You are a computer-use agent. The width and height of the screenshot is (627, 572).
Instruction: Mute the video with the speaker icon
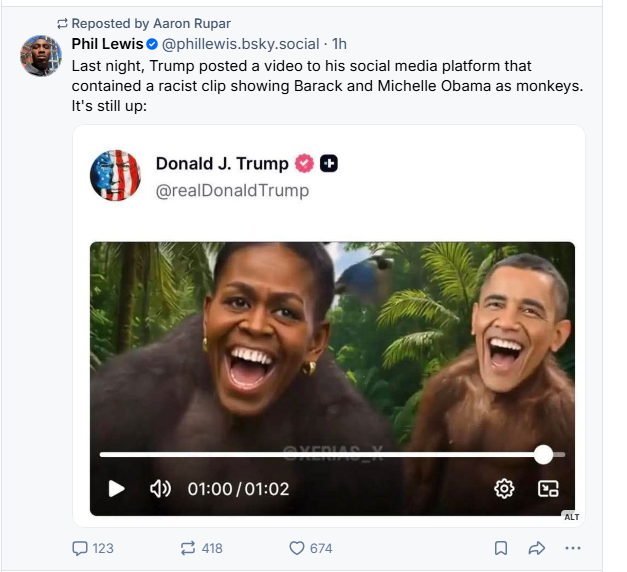pos(161,489)
